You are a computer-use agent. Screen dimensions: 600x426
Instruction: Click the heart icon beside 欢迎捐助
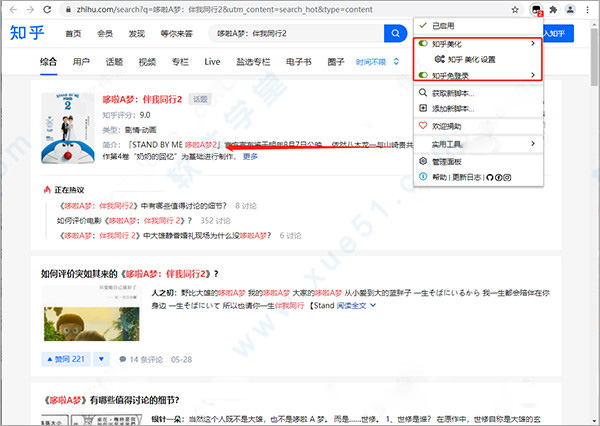pyautogui.click(x=423, y=125)
